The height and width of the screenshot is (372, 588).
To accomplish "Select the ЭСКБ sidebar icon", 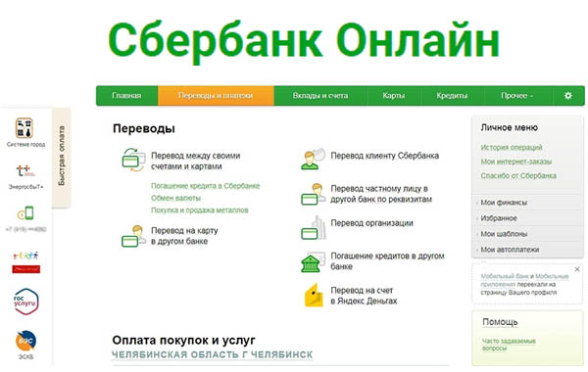I will click(25, 341).
